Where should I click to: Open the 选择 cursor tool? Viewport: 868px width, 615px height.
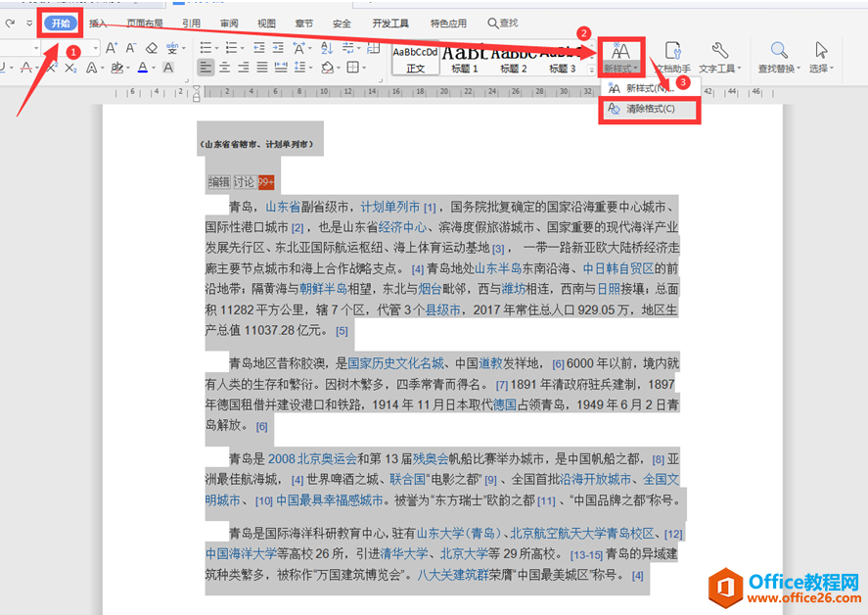click(821, 58)
